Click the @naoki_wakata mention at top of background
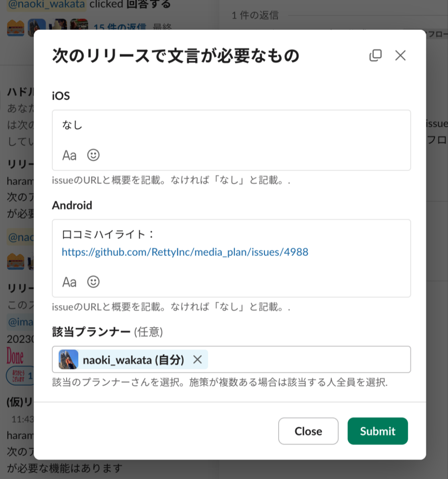448x479 pixels. coord(47,4)
